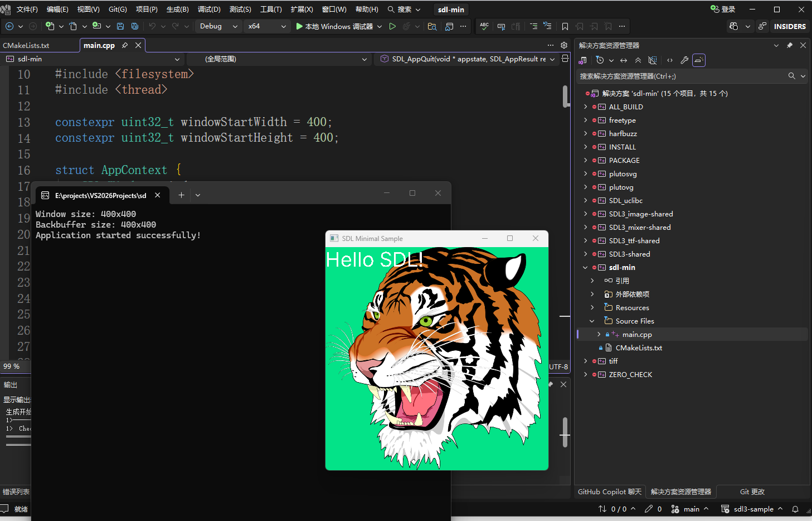This screenshot has height=521, width=812.
Task: Open the 文件(F) menu
Action: [x=27, y=9]
